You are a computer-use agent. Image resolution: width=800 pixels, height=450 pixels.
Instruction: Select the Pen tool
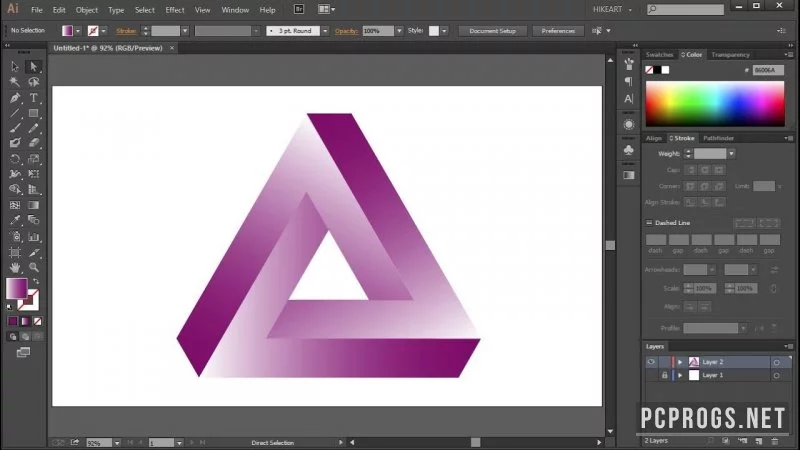14,97
